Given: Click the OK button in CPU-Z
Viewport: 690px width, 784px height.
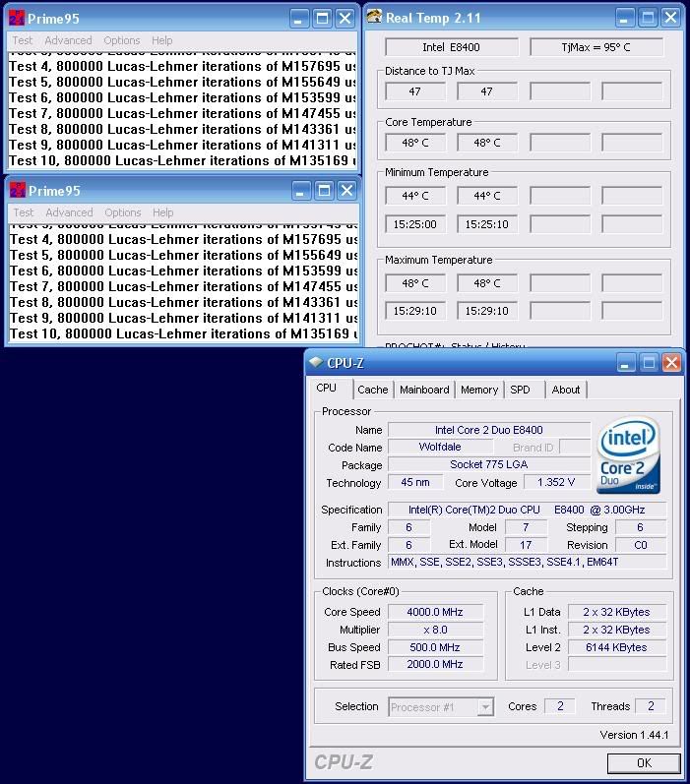Looking at the screenshot, I should coord(644,763).
